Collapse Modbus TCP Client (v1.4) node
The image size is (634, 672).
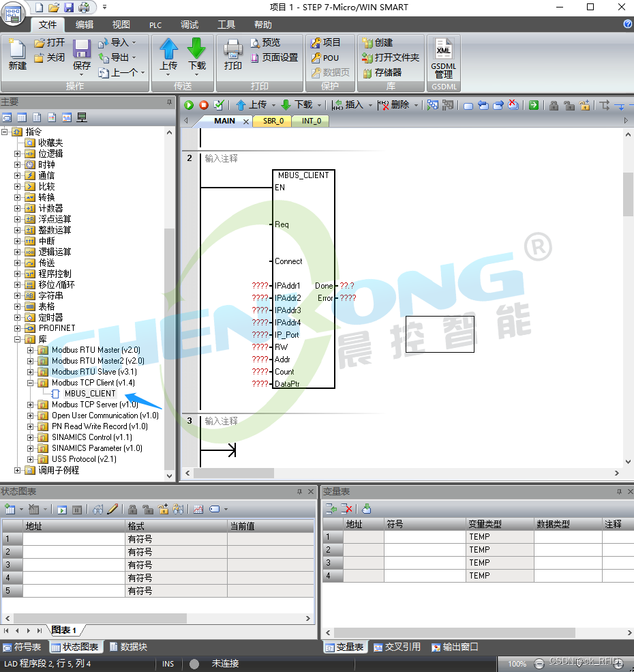pyautogui.click(x=31, y=383)
